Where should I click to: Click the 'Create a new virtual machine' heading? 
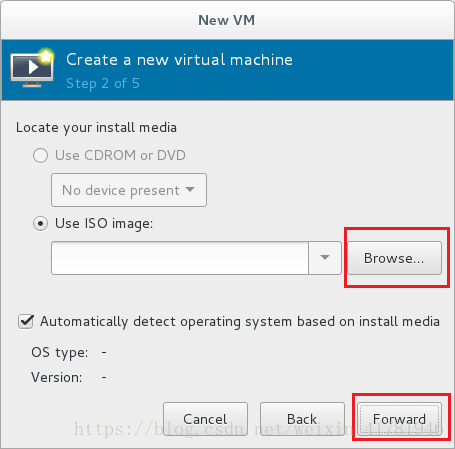(x=179, y=60)
